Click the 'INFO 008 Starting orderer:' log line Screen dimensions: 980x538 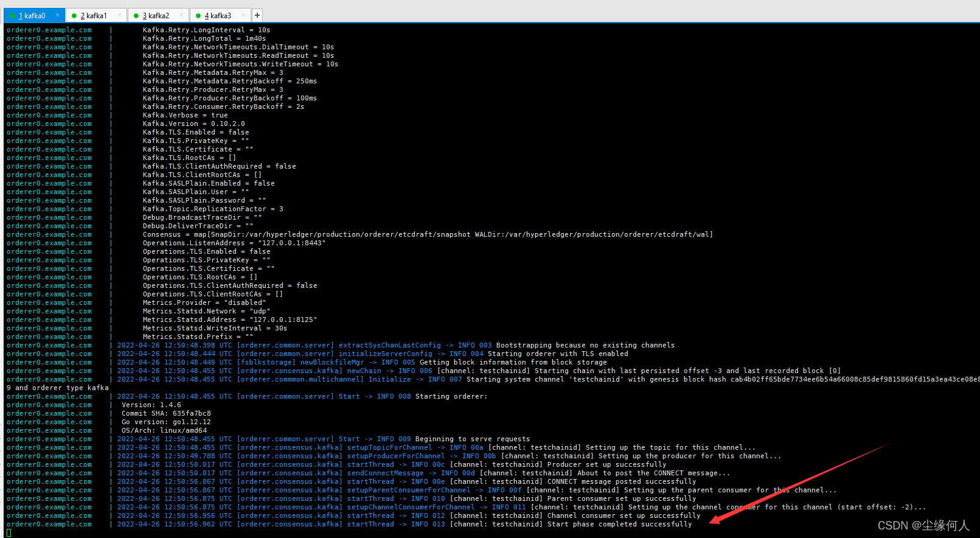[302, 396]
